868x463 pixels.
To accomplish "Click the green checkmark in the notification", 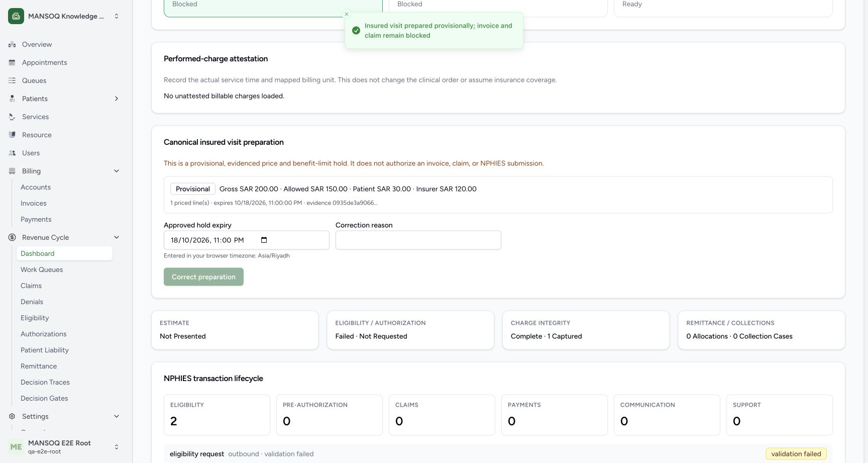I will (x=356, y=31).
